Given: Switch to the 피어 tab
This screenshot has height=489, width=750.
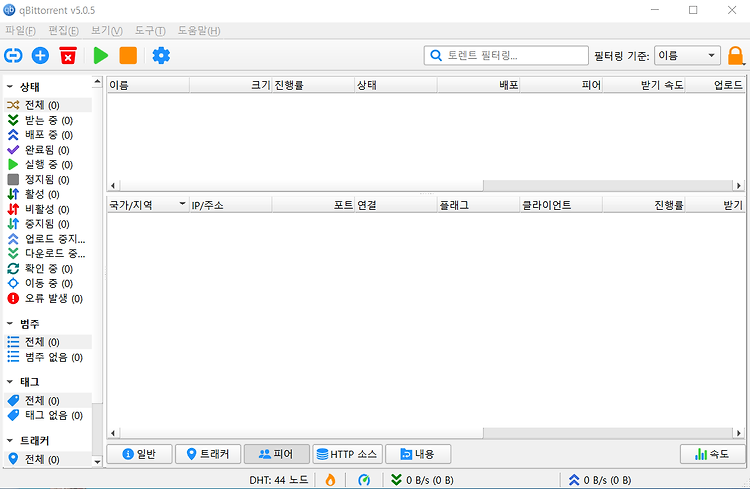Looking at the screenshot, I should point(276,454).
